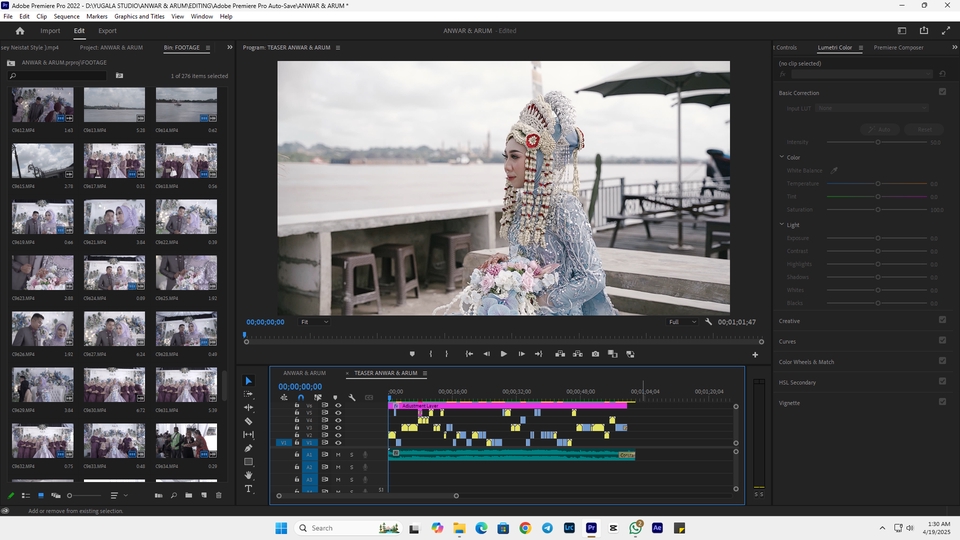Screen dimensions: 960x540
Task: Step forward one frame
Action: point(521,354)
